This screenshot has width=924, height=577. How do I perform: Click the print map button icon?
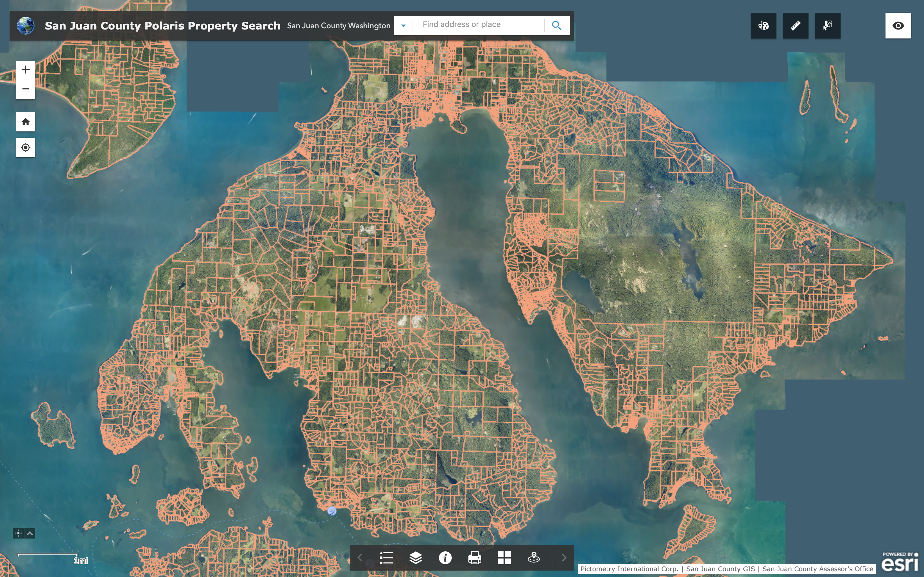[x=475, y=558]
